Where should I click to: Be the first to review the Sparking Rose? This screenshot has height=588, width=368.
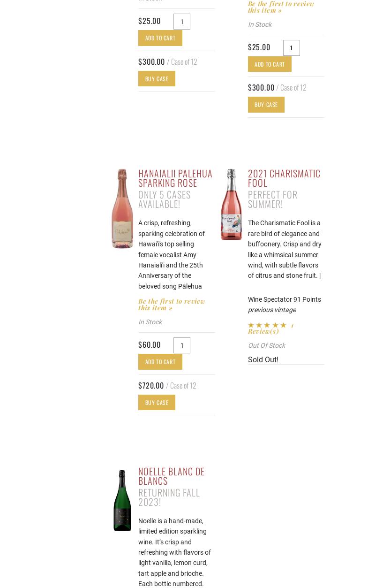171,304
